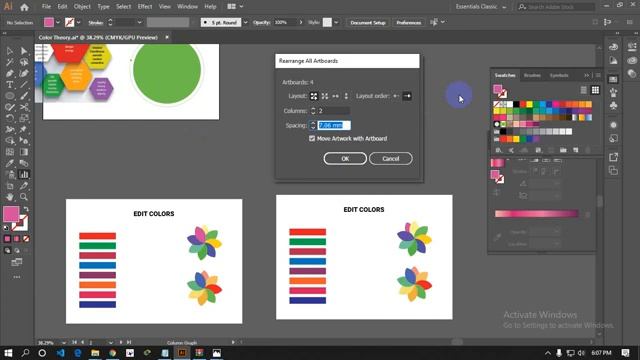Cancel the Rearrange All Artboards dialog
The height and width of the screenshot is (360, 640).
(391, 158)
